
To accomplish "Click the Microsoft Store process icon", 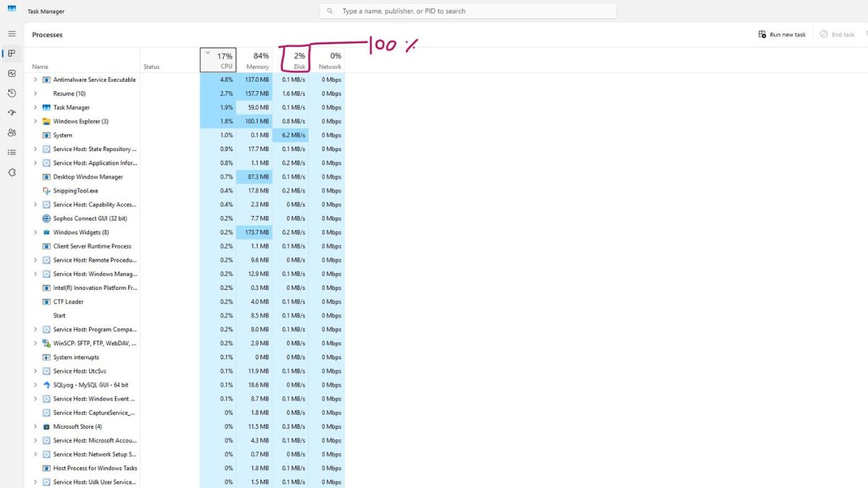I will click(46, 427).
